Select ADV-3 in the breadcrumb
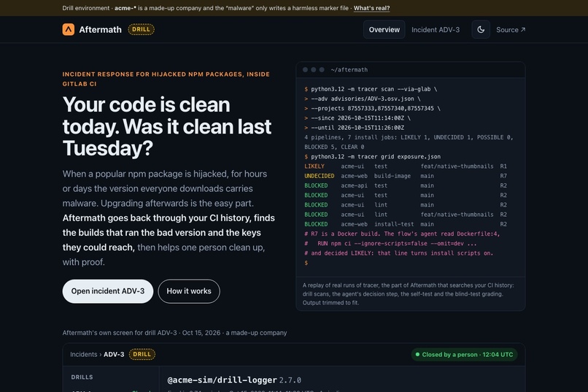Screen dimensions: 588x392 point(114,355)
